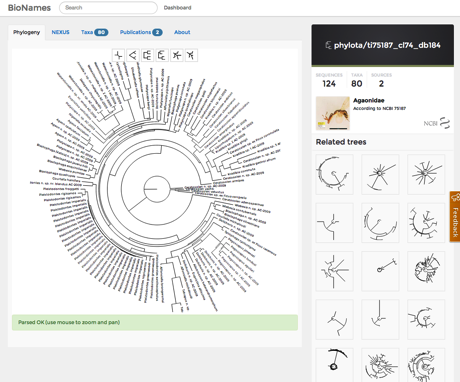Focus the Search field
Image resolution: width=460 pixels, height=382 pixels.
[108, 8]
